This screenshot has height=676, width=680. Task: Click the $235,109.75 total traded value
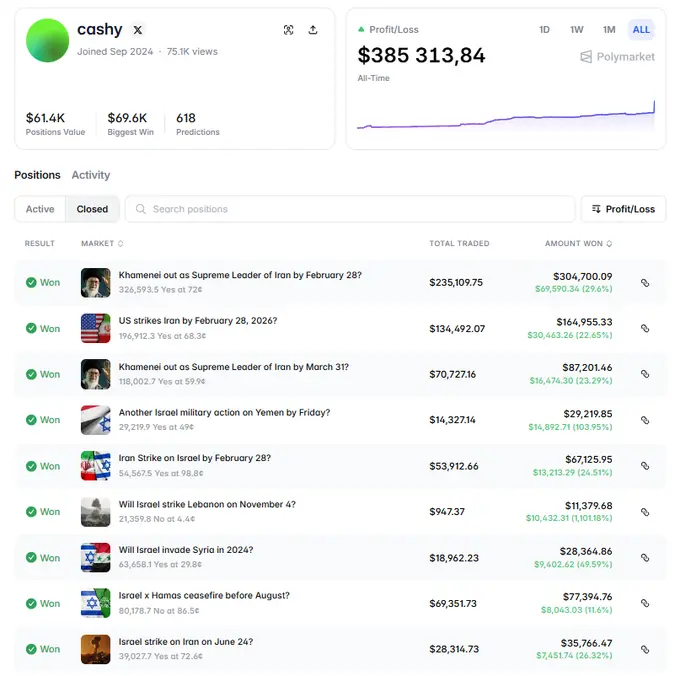[x=456, y=283]
